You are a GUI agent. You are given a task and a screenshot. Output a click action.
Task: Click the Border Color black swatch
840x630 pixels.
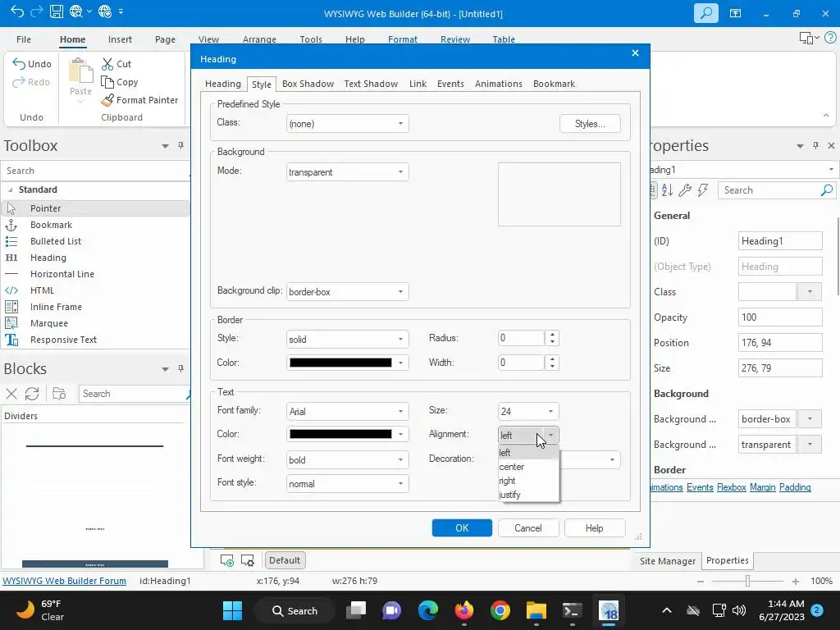pyautogui.click(x=340, y=363)
